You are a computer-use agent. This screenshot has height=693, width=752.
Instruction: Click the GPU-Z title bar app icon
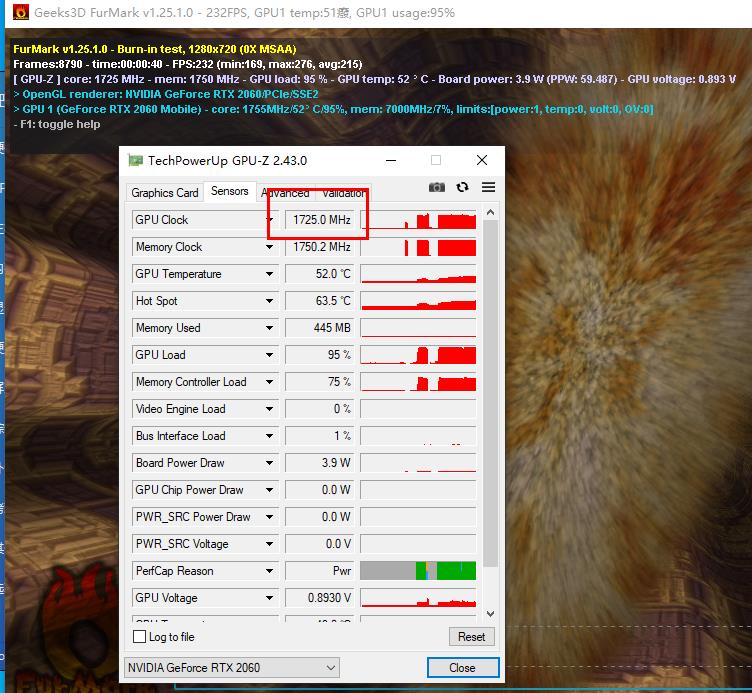[136, 160]
